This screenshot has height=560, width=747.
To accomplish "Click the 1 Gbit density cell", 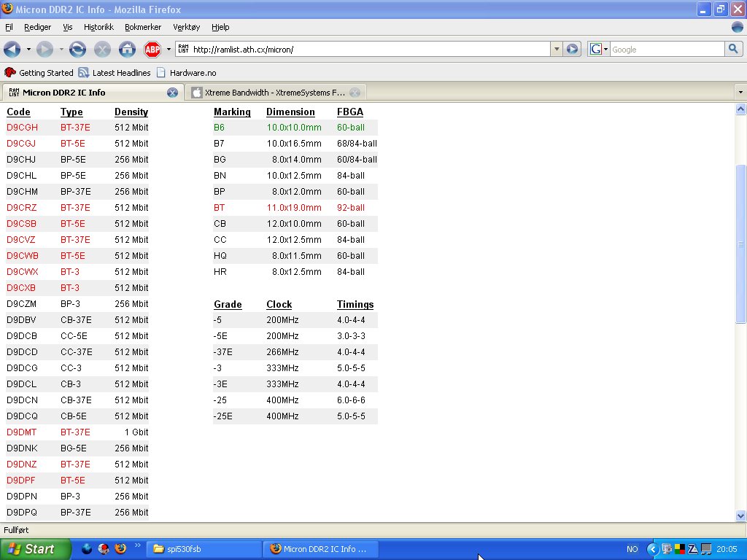I will tap(136, 432).
